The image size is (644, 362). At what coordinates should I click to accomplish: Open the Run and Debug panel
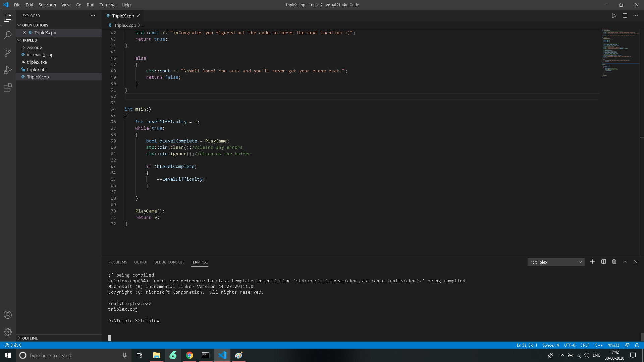coord(7,70)
